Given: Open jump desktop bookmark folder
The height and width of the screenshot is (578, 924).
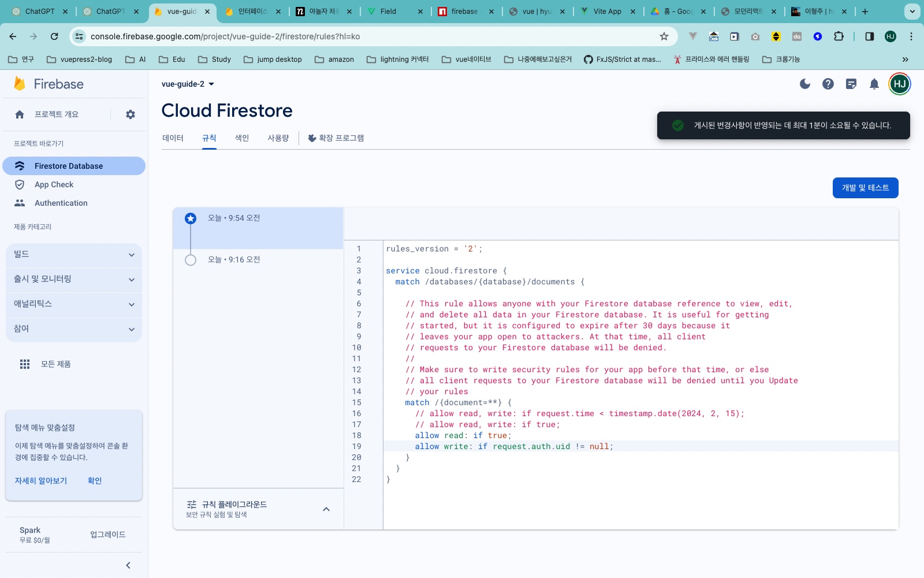Looking at the screenshot, I should (x=273, y=59).
